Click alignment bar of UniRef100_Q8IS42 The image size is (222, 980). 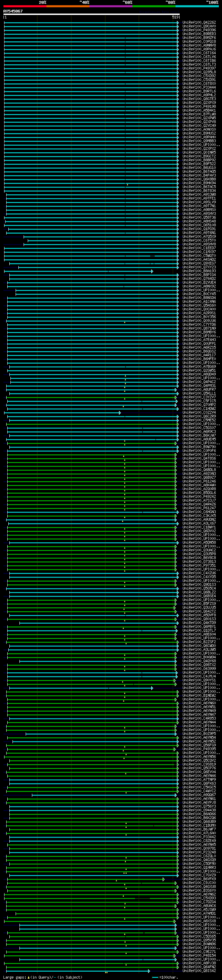coord(78,971)
